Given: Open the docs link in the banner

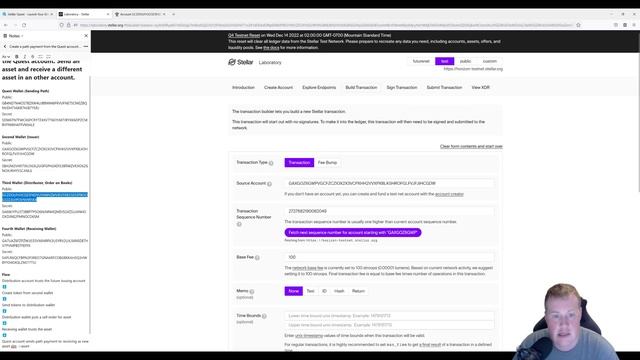Looking at the screenshot, I should 271,48.
